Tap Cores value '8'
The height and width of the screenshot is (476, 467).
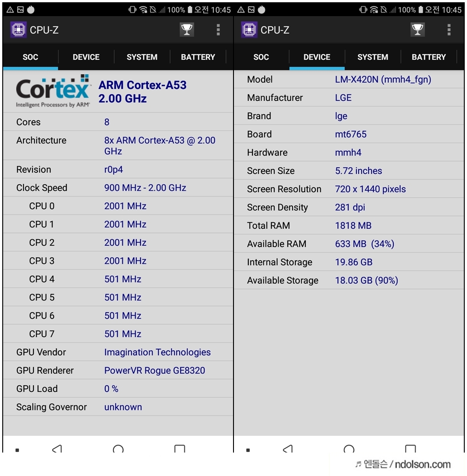coord(107,122)
